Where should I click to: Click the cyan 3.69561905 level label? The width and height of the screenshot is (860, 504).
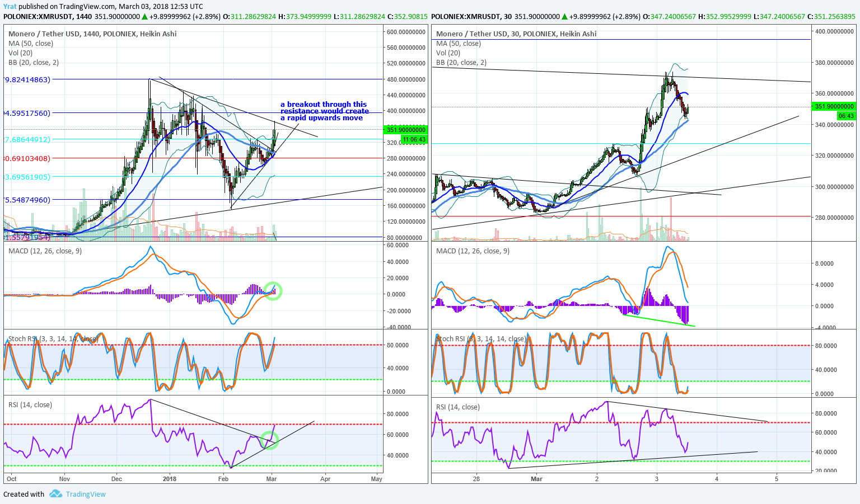click(27, 177)
